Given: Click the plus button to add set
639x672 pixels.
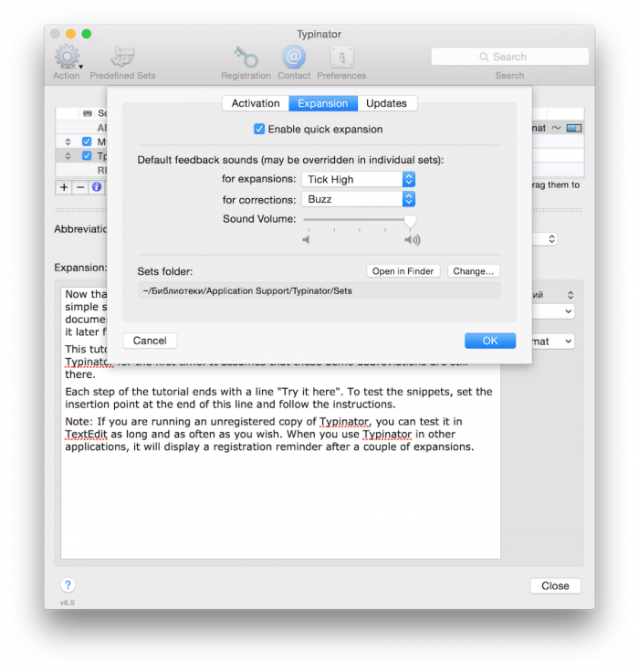Looking at the screenshot, I should 64,187.
